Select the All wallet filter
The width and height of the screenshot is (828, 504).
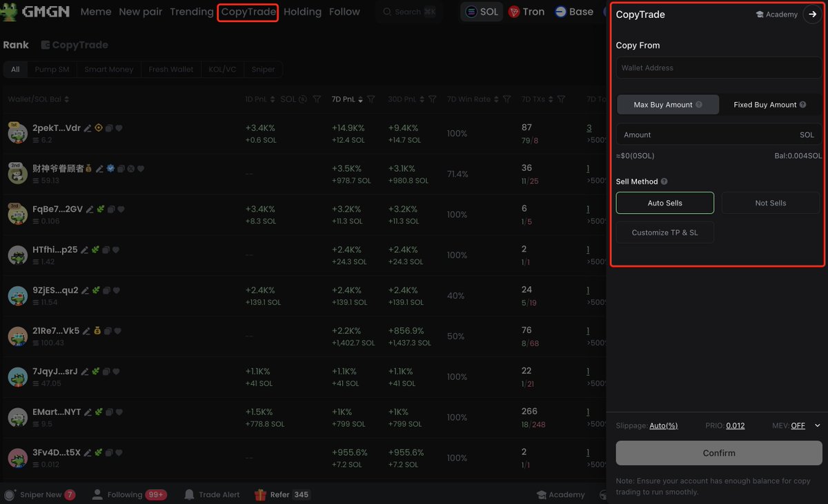[x=16, y=69]
